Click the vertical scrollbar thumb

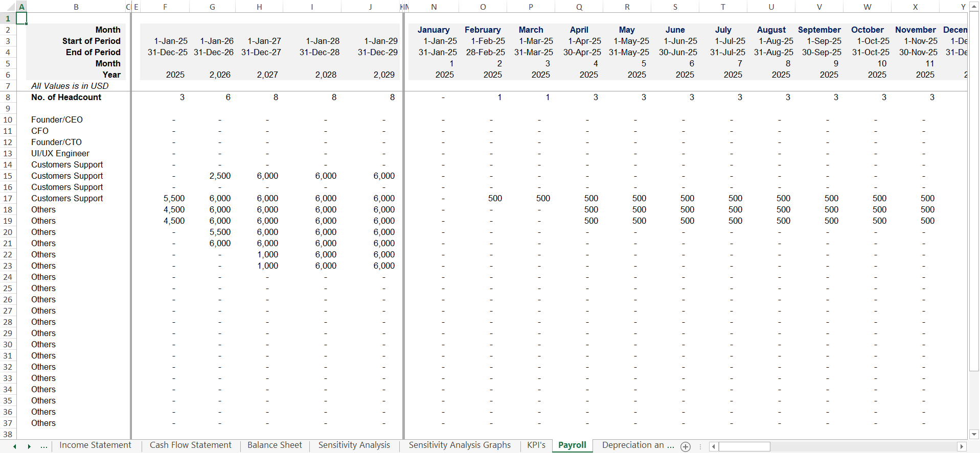[x=974, y=194]
